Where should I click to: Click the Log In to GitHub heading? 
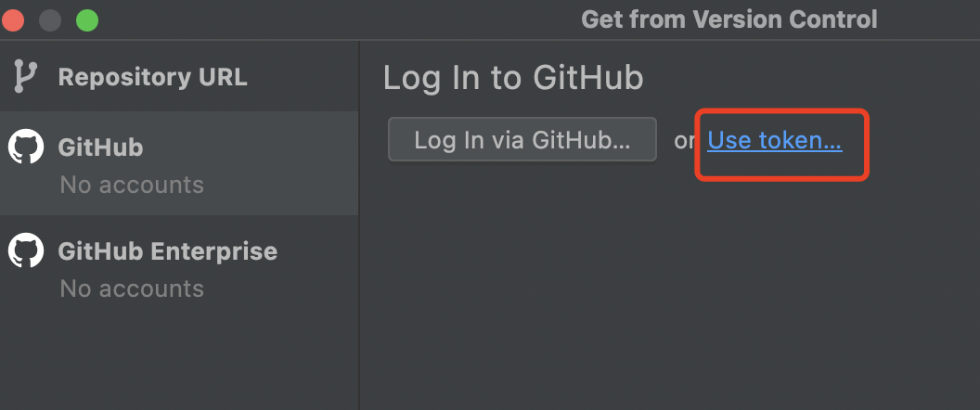(x=513, y=78)
